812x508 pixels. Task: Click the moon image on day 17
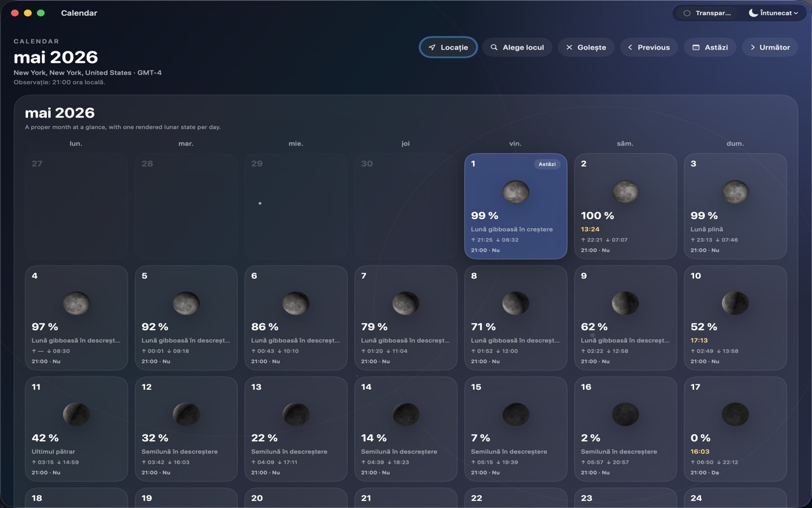(x=735, y=414)
